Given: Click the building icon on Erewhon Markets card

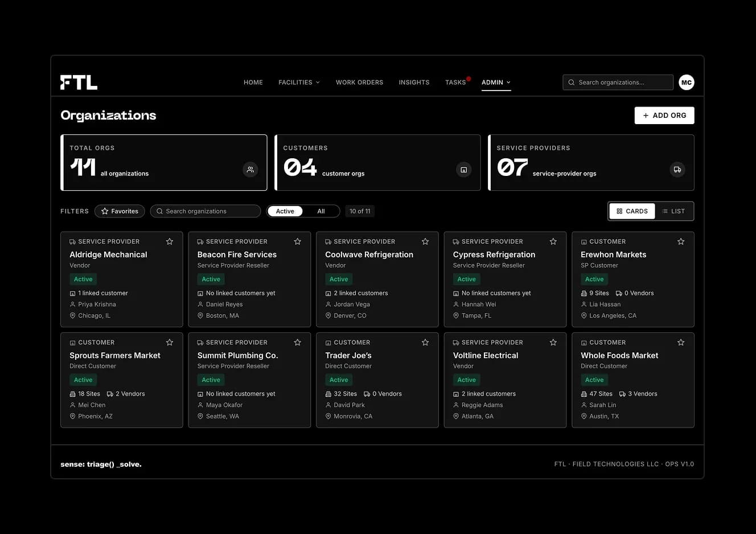Looking at the screenshot, I should 584,242.
